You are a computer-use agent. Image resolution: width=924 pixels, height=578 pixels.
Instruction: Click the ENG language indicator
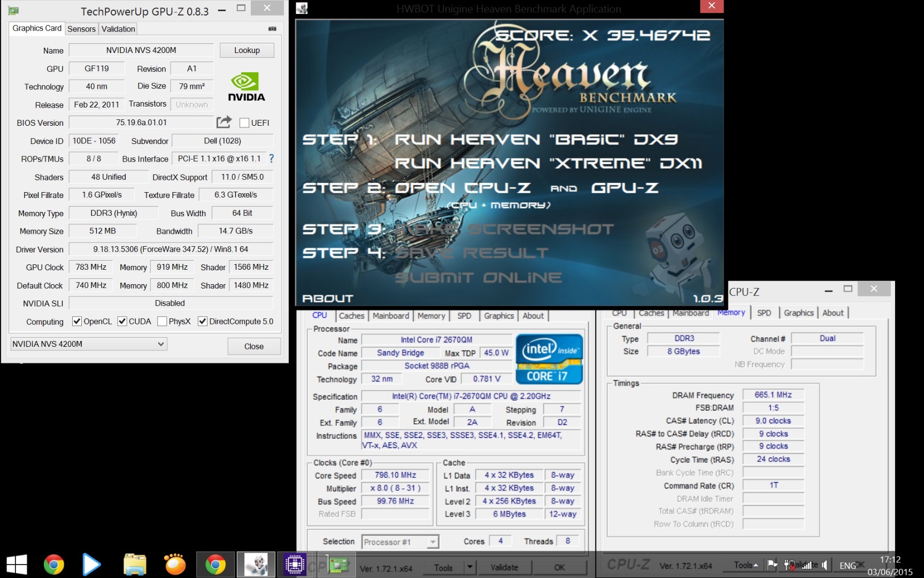[848, 565]
